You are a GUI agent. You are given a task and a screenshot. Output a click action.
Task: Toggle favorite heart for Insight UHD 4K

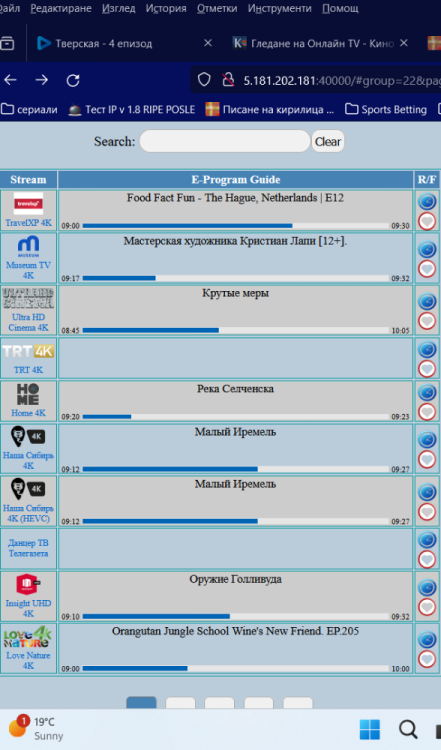(x=427, y=607)
